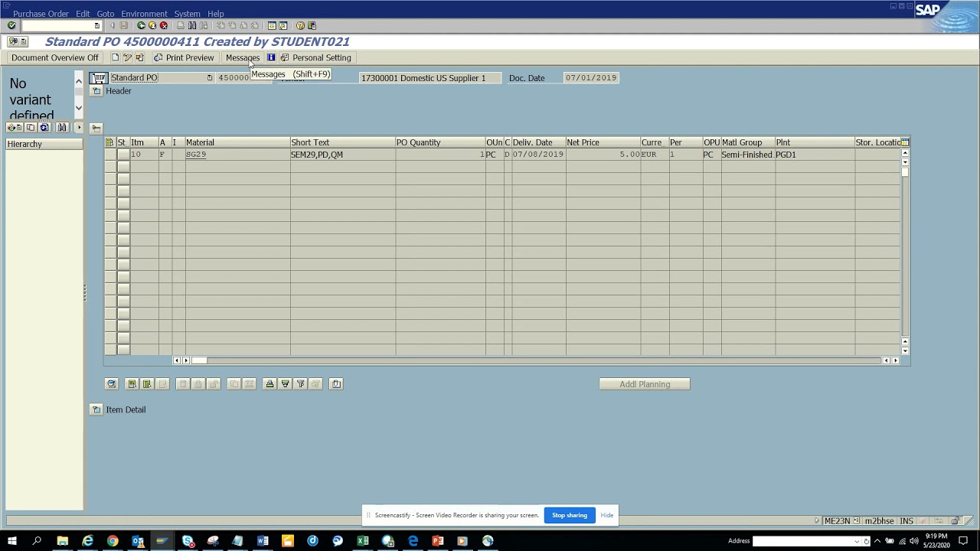The height and width of the screenshot is (551, 980).
Task: Click the binoculars icon in document overview panel
Action: pos(62,128)
